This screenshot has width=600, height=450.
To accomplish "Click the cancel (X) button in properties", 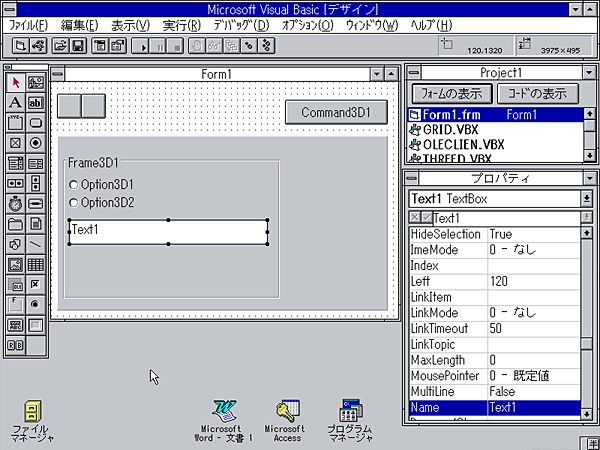I will [415, 218].
